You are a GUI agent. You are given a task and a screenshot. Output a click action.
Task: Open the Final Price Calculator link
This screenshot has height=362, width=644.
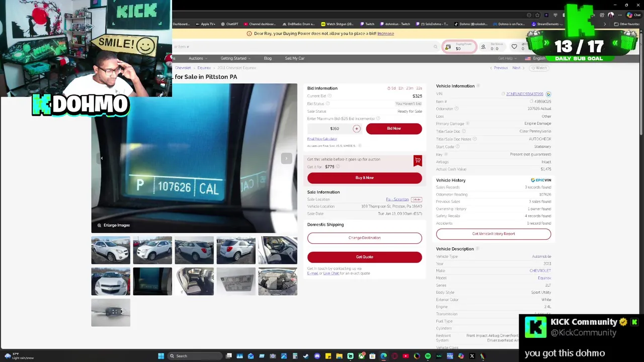click(x=322, y=139)
